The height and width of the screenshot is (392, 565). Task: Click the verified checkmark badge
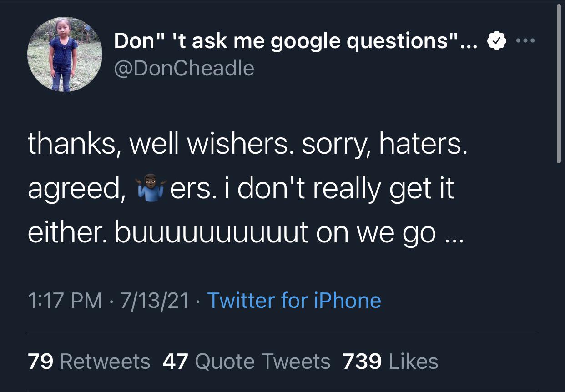coord(497,42)
